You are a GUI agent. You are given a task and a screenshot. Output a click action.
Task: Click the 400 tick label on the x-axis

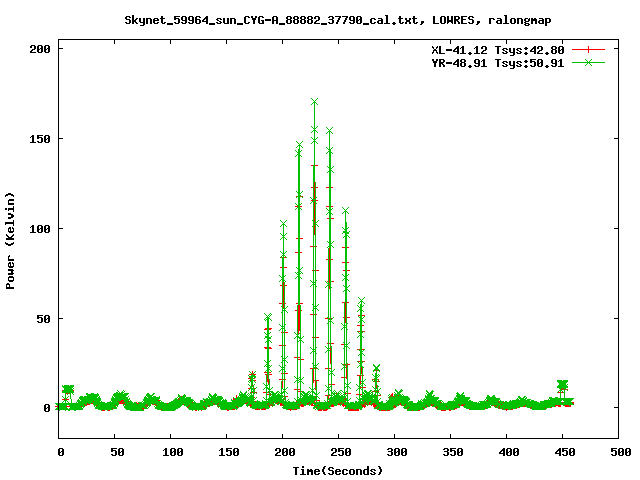click(506, 453)
